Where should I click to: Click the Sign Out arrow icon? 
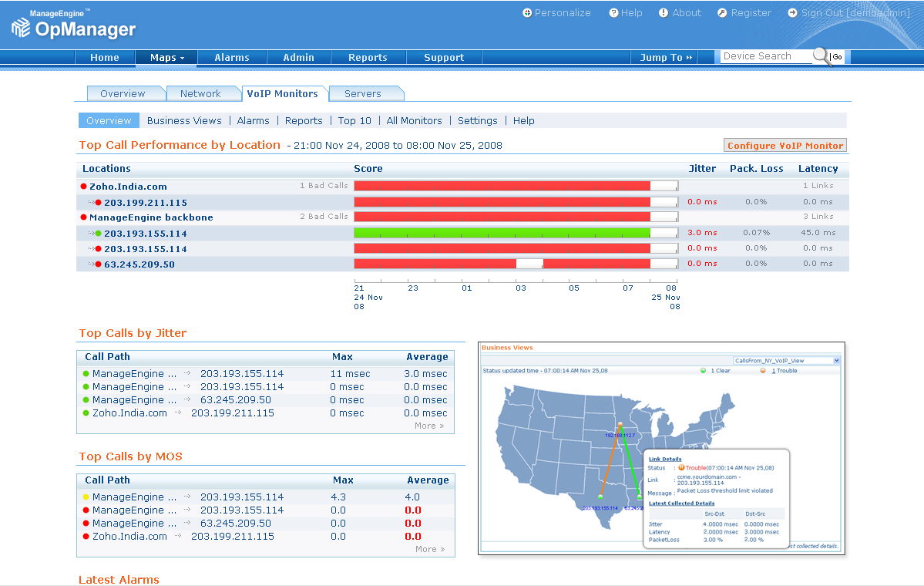click(792, 13)
